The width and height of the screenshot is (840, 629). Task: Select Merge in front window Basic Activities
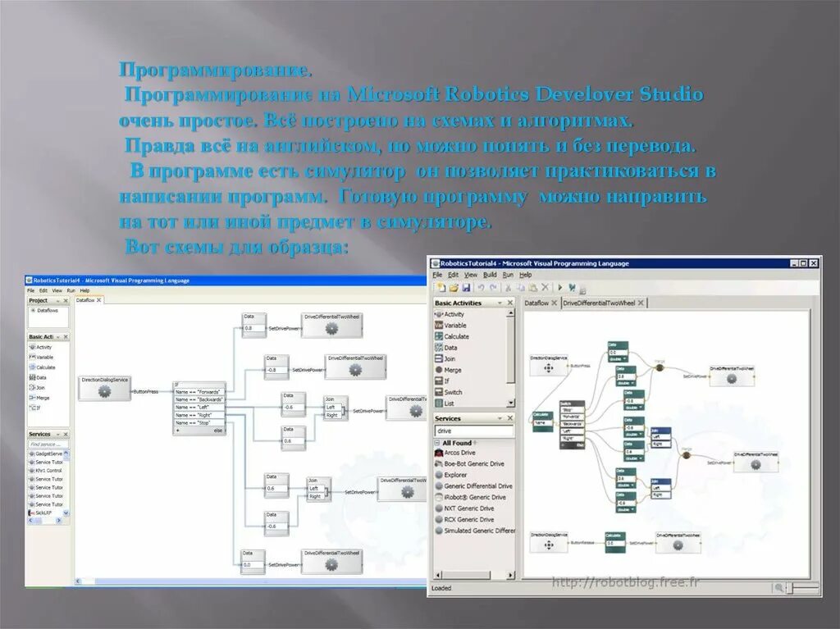[448, 370]
